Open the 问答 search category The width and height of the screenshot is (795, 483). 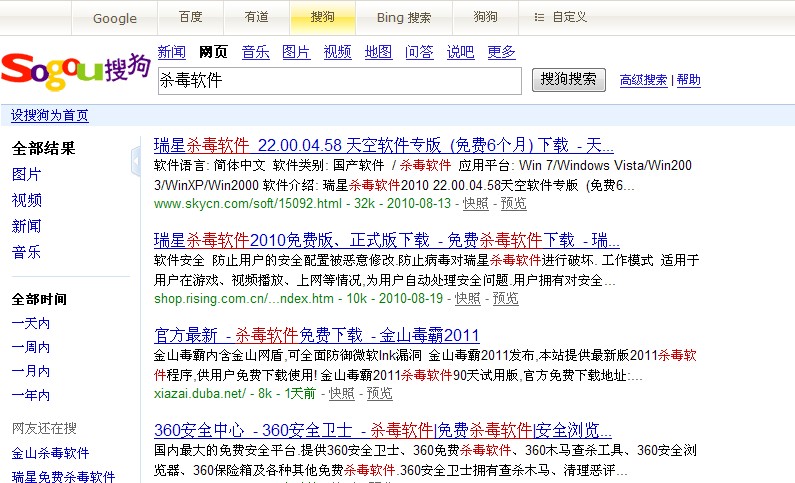coord(419,52)
